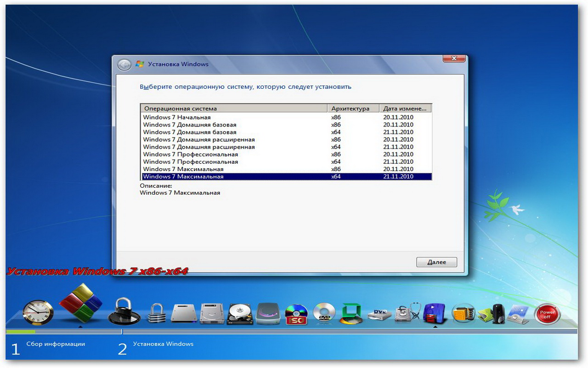Select Windows 7 Домашняя расширенная x86 row

[x=286, y=139]
